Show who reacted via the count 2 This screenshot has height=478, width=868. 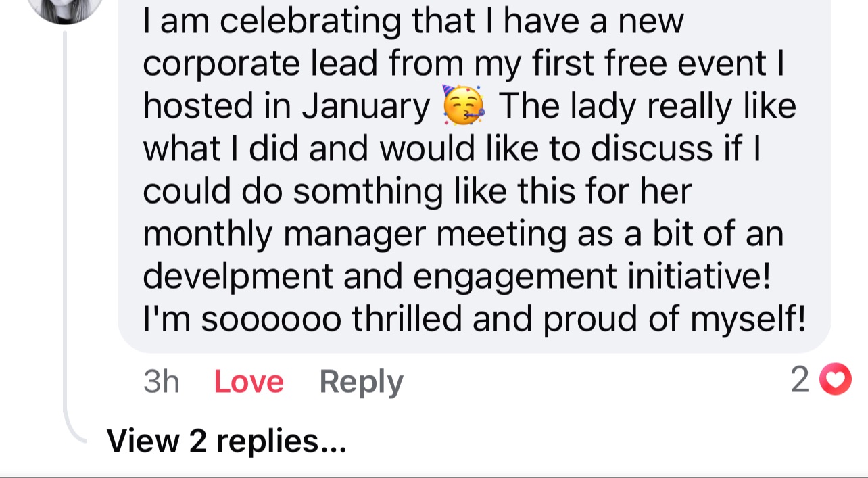click(799, 380)
